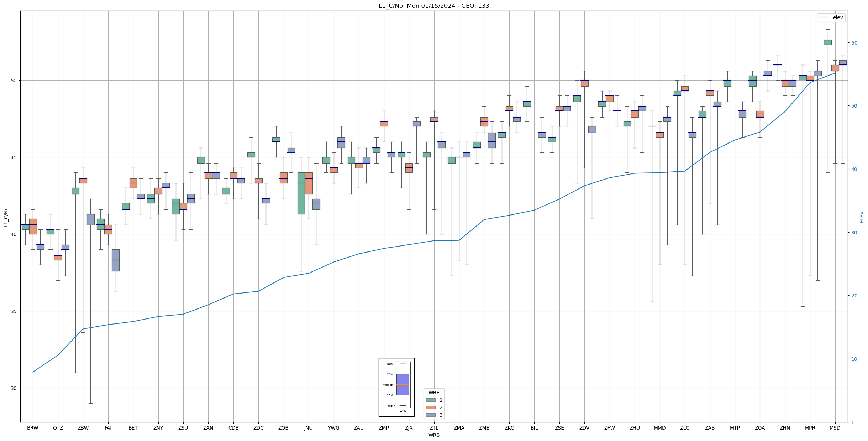This screenshot has height=441, width=868.
Task: Click the ZHU station label
Action: point(635,428)
